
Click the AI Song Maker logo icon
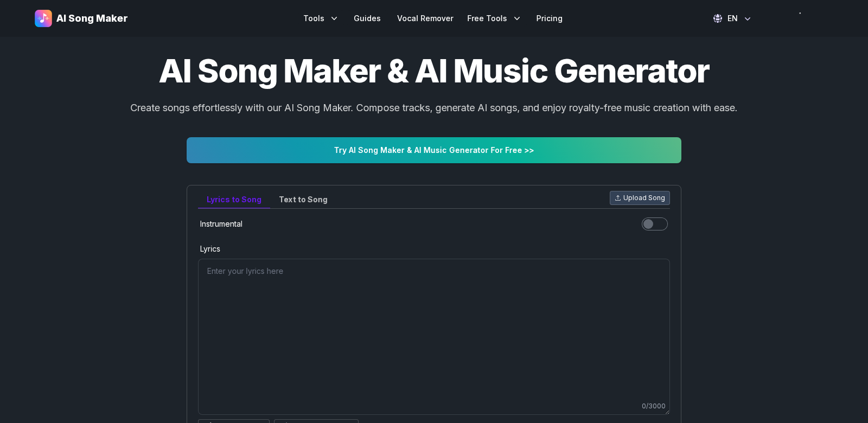pyautogui.click(x=43, y=18)
